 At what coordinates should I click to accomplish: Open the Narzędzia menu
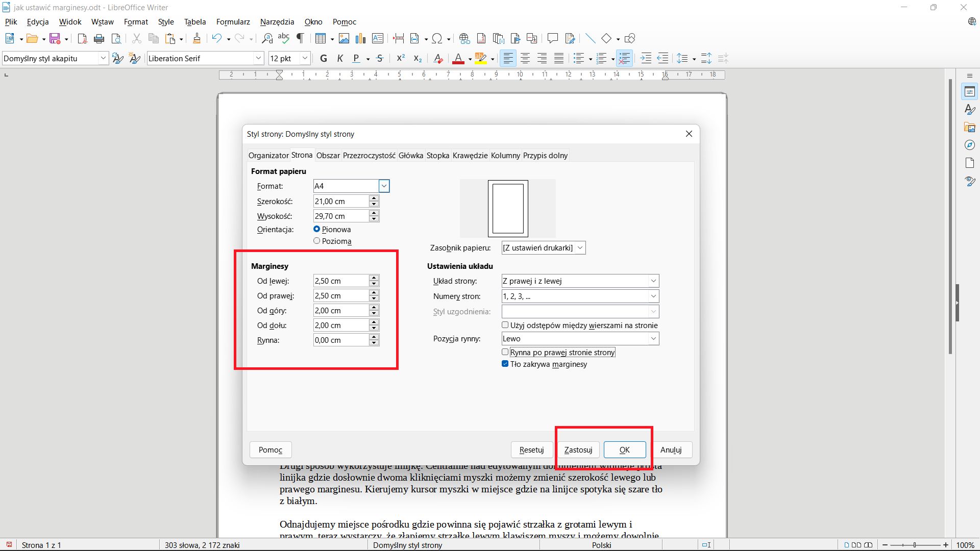click(x=277, y=22)
